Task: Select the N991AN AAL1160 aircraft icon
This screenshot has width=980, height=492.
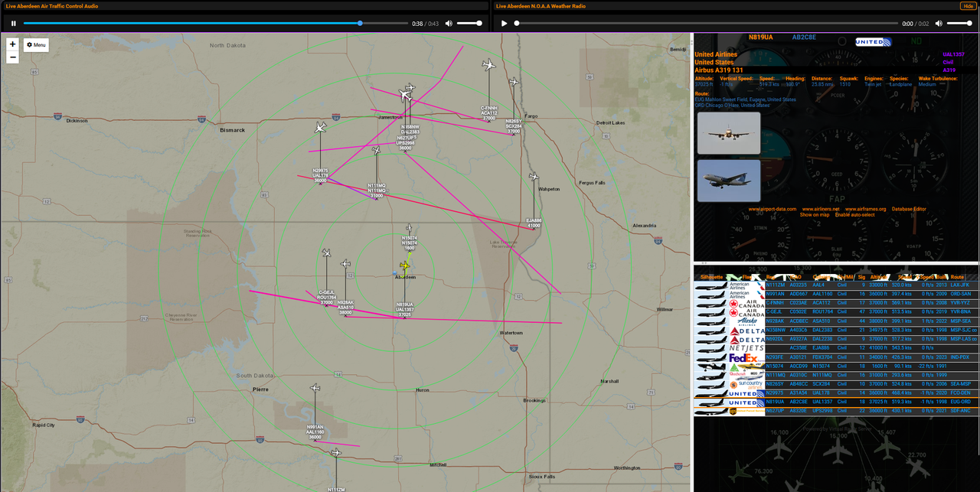Action: 315,388
